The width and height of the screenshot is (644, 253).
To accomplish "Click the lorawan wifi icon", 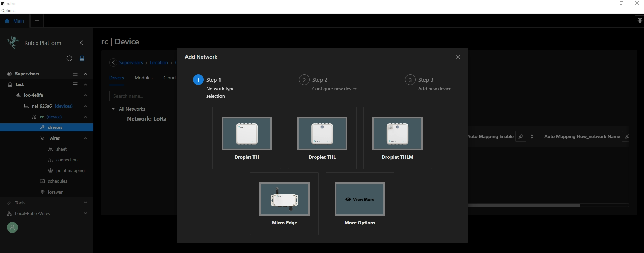I will [x=42, y=192].
